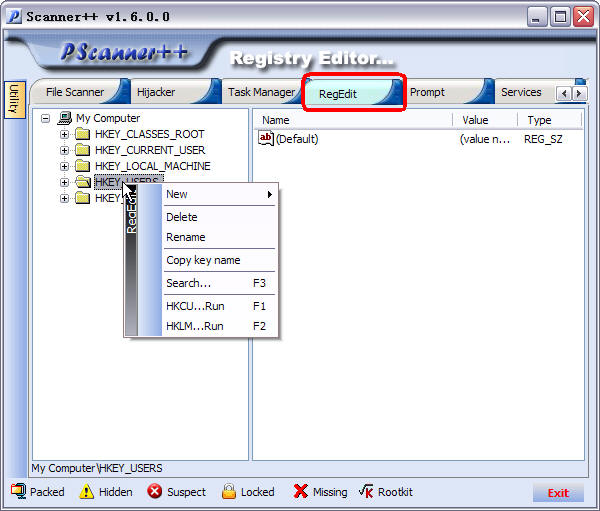This screenshot has height=511, width=600.
Task: Select the RegEdit tab
Action: pos(338,94)
